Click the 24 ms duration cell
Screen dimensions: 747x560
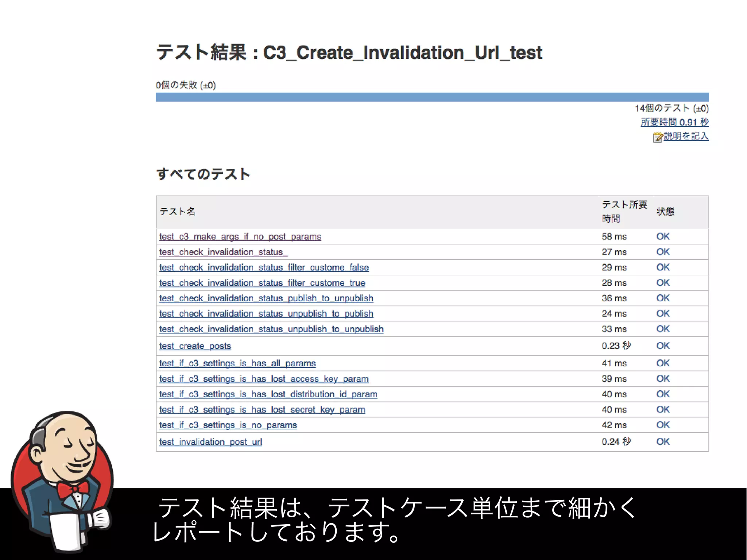click(x=614, y=313)
